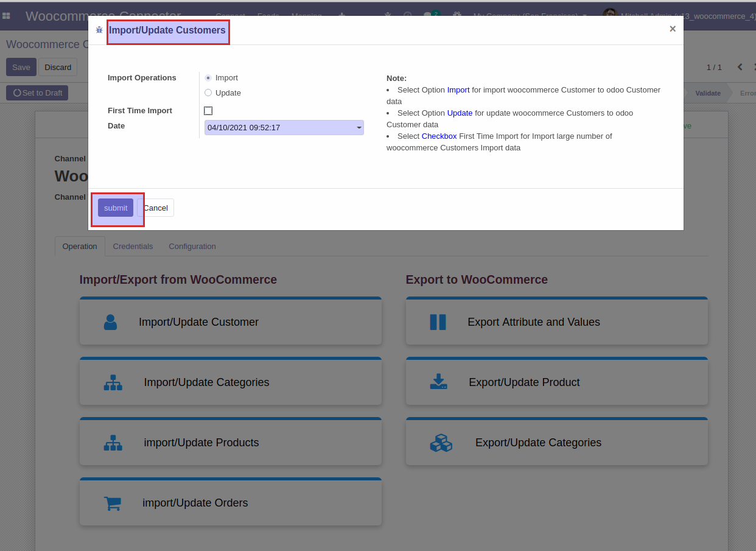The height and width of the screenshot is (551, 756).
Task: Click the First Time Import label
Action: point(140,111)
